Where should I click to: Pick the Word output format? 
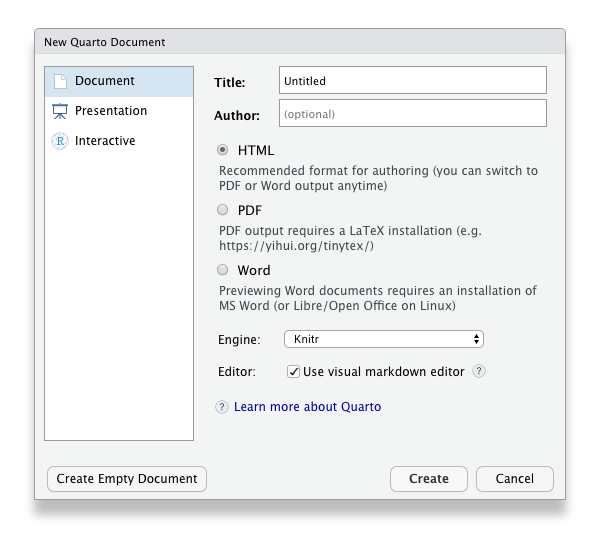pos(222,270)
